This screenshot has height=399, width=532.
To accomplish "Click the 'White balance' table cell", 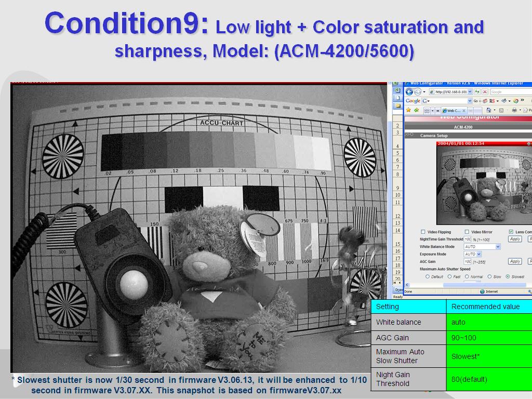I will point(408,322).
